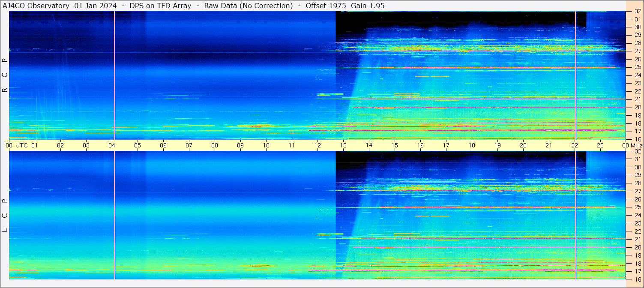Click hour label '12' on UTC axis

[318, 145]
